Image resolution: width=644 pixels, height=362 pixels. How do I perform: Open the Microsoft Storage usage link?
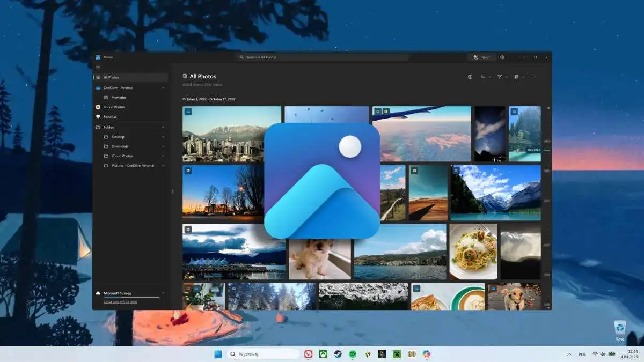point(121,303)
